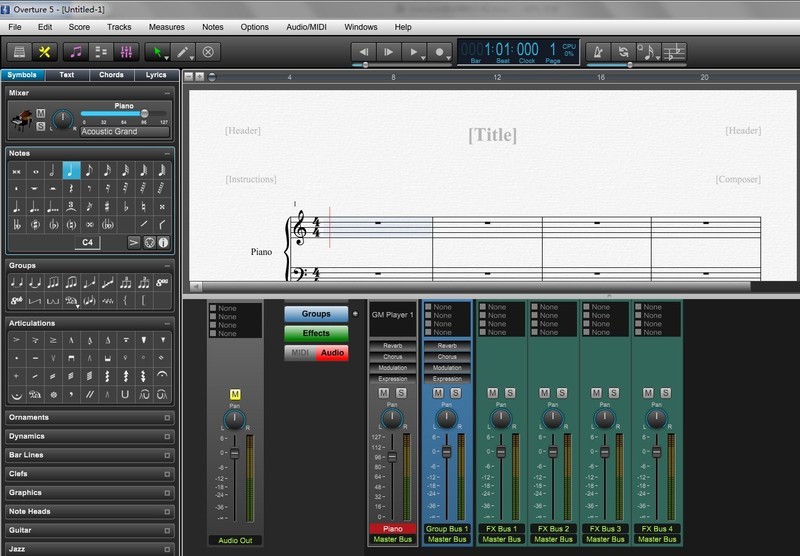Click the wrench tools icon in the toolbar
The image size is (800, 556).
(44, 52)
